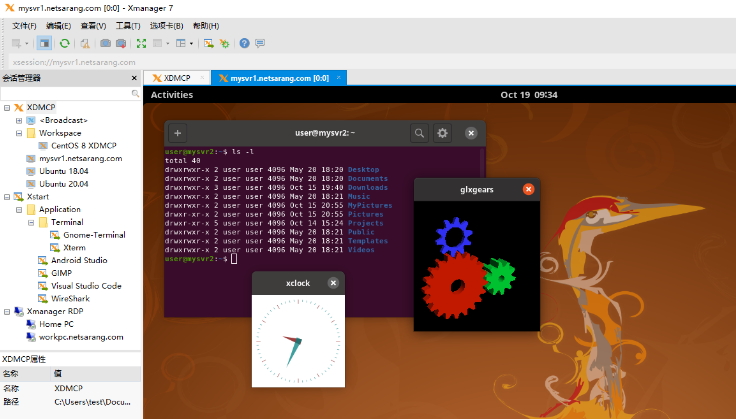This screenshot has width=736, height=419.
Task: Click the new session toolbar icon
Action: pos(16,43)
